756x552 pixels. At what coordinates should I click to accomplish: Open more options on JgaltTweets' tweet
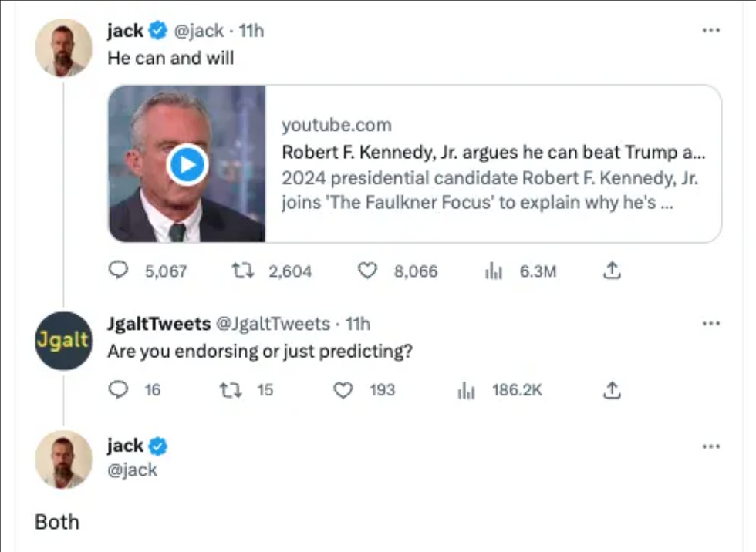(x=710, y=324)
